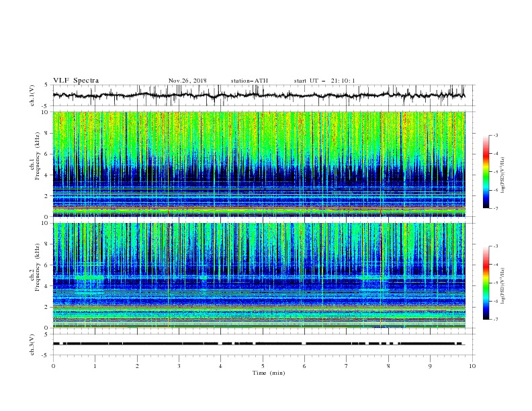532x411 pixels.
Task: Click the ch.3 black status bar trace
Action: [x=259, y=344]
